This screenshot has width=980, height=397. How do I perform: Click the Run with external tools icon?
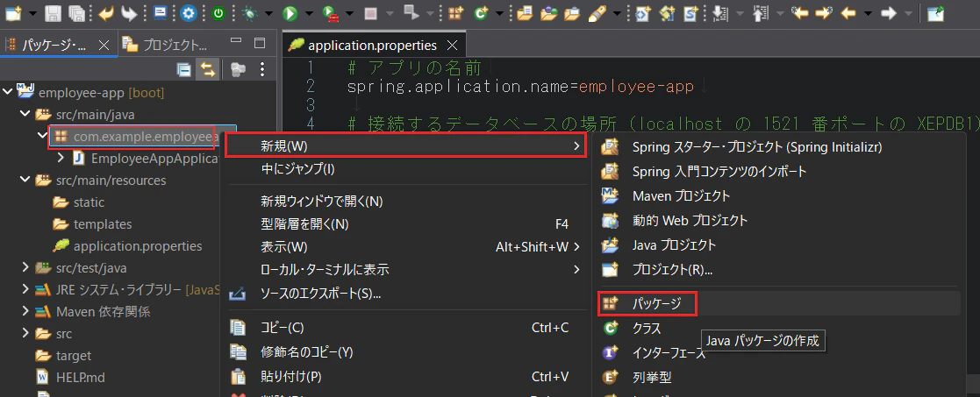[330, 13]
